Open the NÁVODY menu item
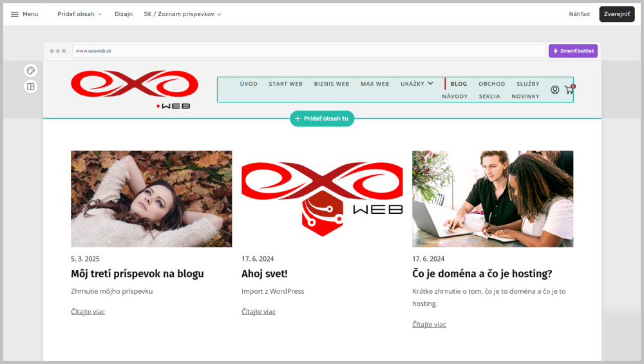The height and width of the screenshot is (364, 644). (x=455, y=97)
